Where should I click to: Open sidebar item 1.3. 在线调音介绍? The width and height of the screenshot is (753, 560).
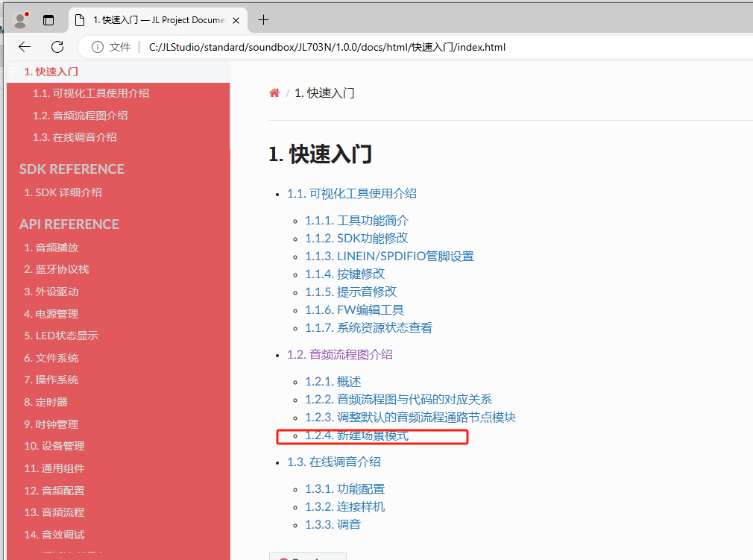click(x=75, y=137)
